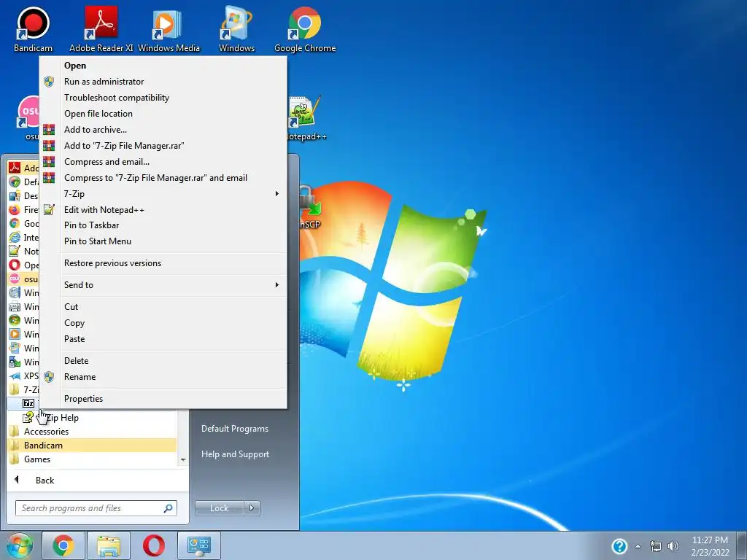Open Properties from context menu
The width and height of the screenshot is (747, 560).
163,399
